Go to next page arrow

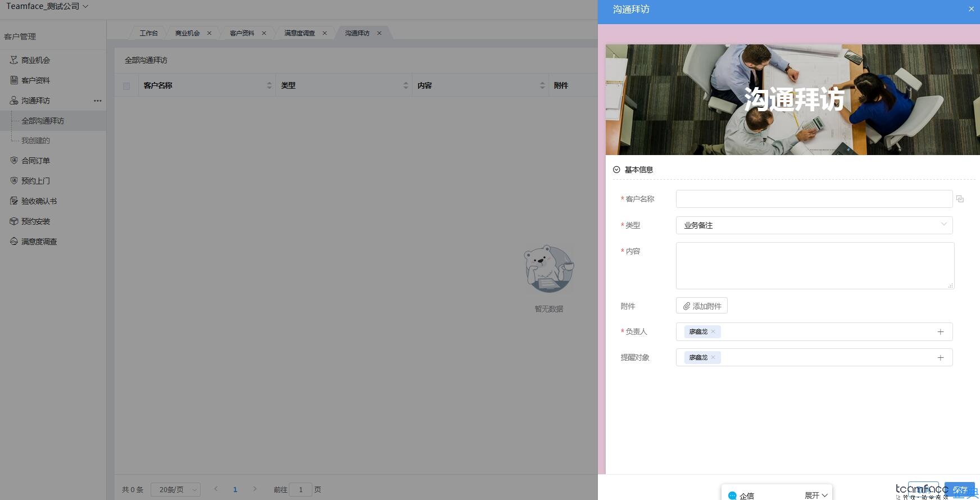[255, 489]
